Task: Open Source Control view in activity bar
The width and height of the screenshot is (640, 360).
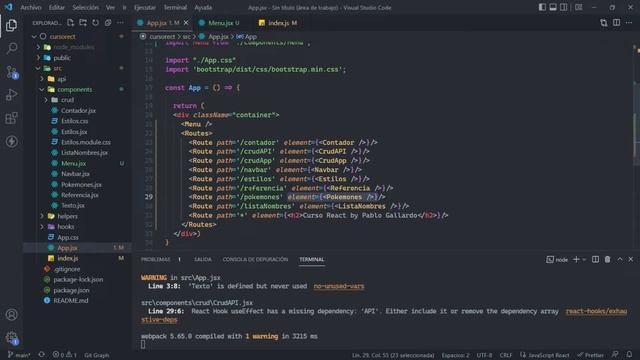Action: 11,72
